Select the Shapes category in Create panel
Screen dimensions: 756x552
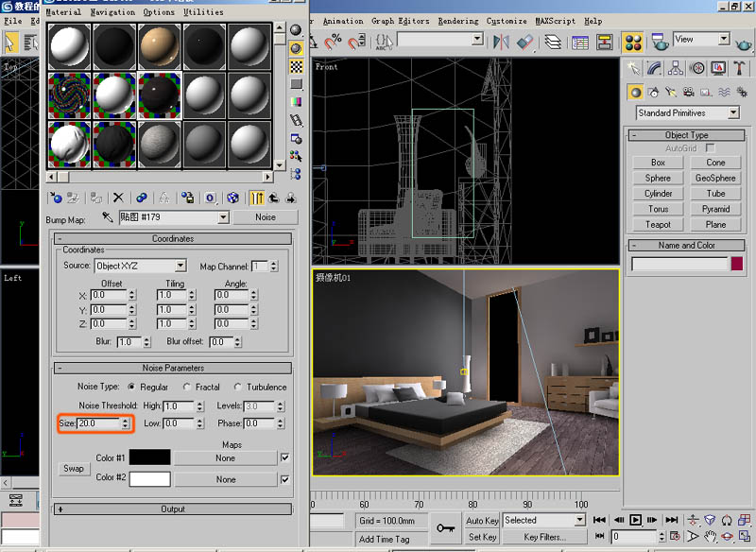coord(653,92)
